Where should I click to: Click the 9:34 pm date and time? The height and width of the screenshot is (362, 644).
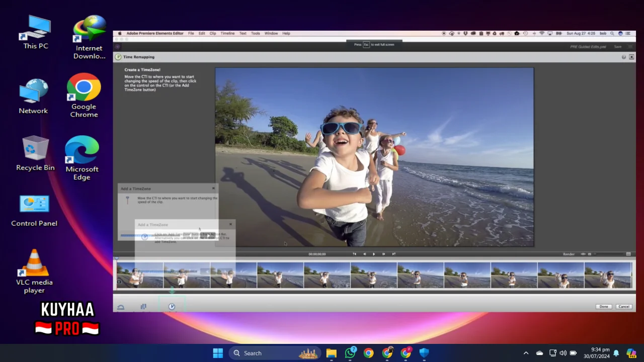click(x=596, y=353)
